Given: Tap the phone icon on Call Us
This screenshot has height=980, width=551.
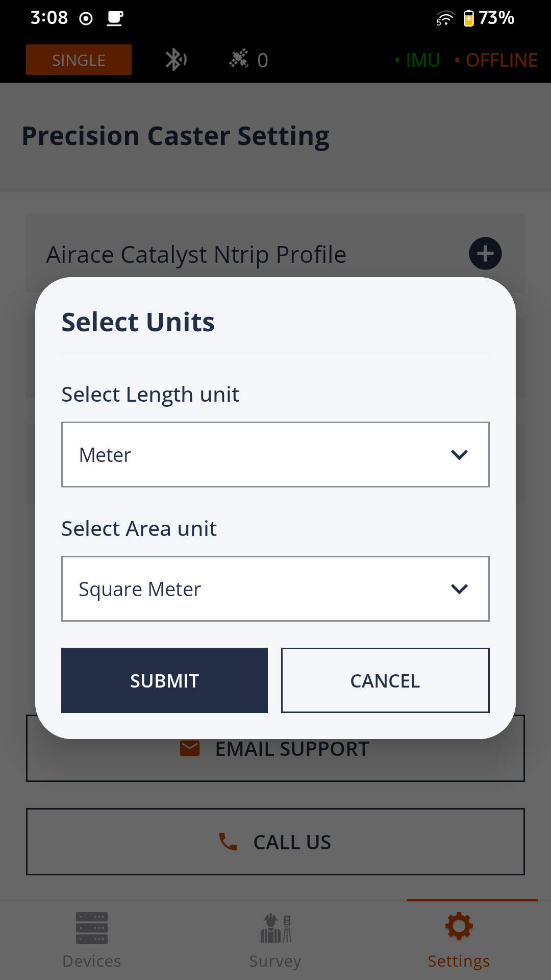Looking at the screenshot, I should 228,842.
